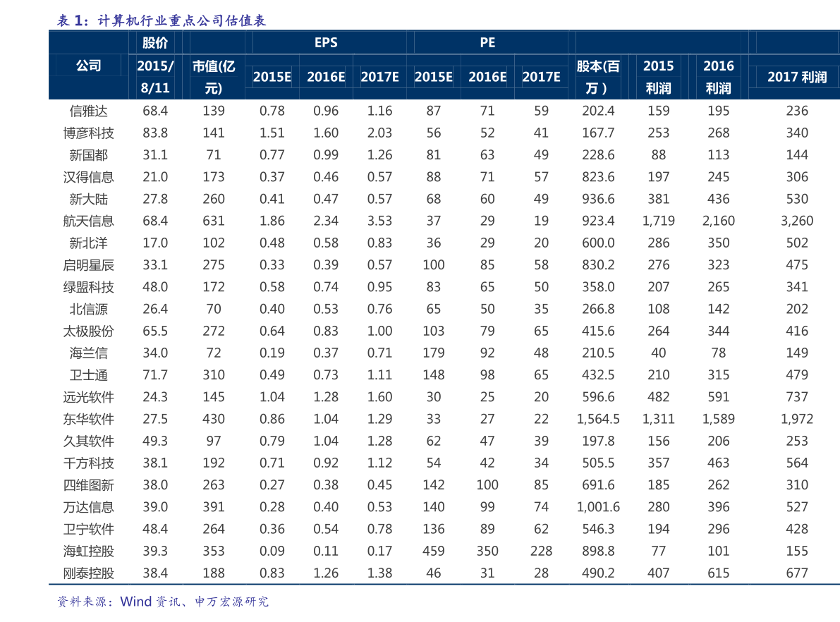Click 信雅达 share capital 202.4
840x622 pixels.
(x=598, y=111)
